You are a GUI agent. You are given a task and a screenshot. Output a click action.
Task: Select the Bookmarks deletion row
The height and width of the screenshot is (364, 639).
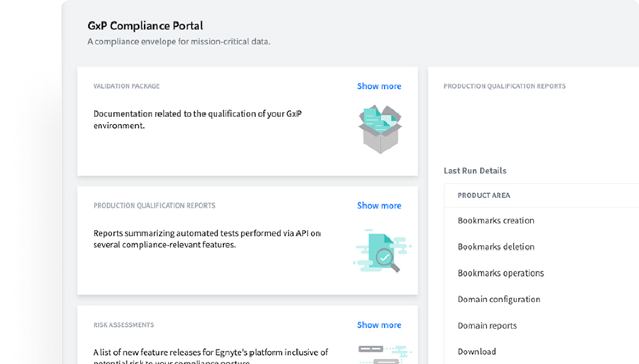(x=495, y=247)
